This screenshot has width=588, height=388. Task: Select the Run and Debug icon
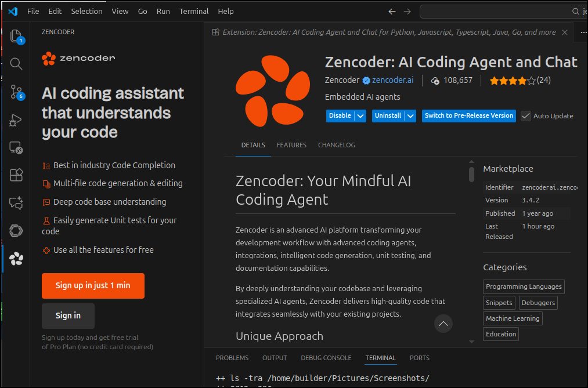click(x=16, y=120)
